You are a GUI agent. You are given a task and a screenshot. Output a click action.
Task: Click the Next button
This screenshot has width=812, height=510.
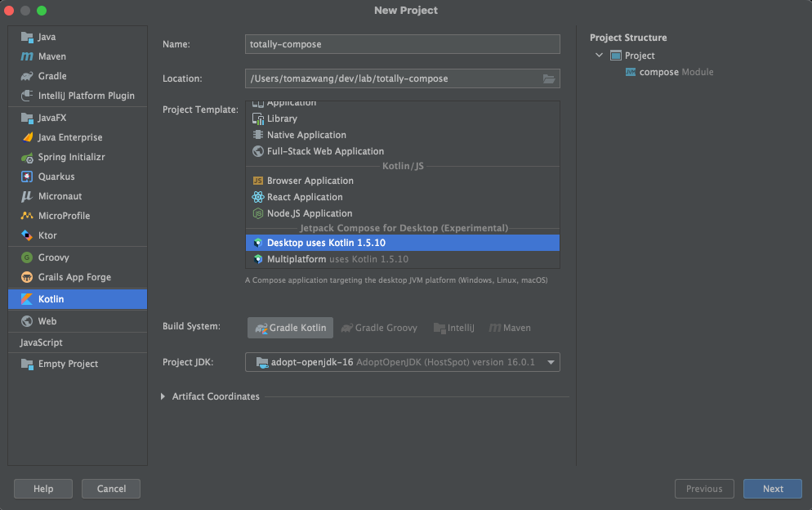click(773, 489)
